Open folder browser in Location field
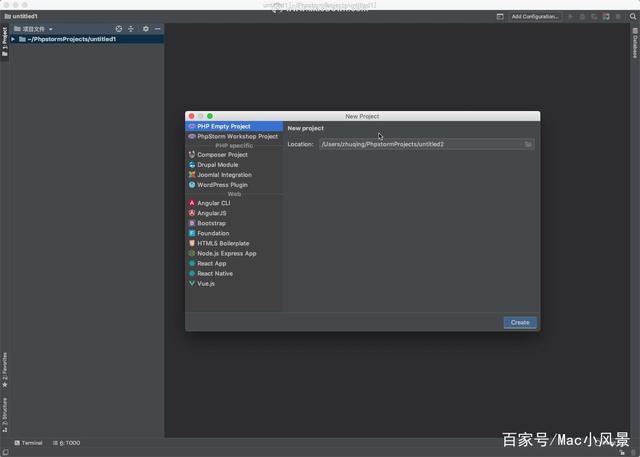This screenshot has width=640, height=457. [528, 144]
